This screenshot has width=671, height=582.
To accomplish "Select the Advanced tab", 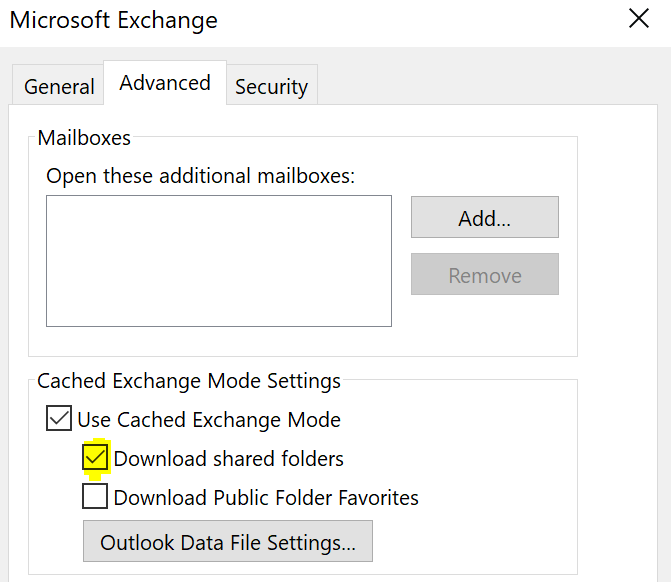I will coord(165,83).
